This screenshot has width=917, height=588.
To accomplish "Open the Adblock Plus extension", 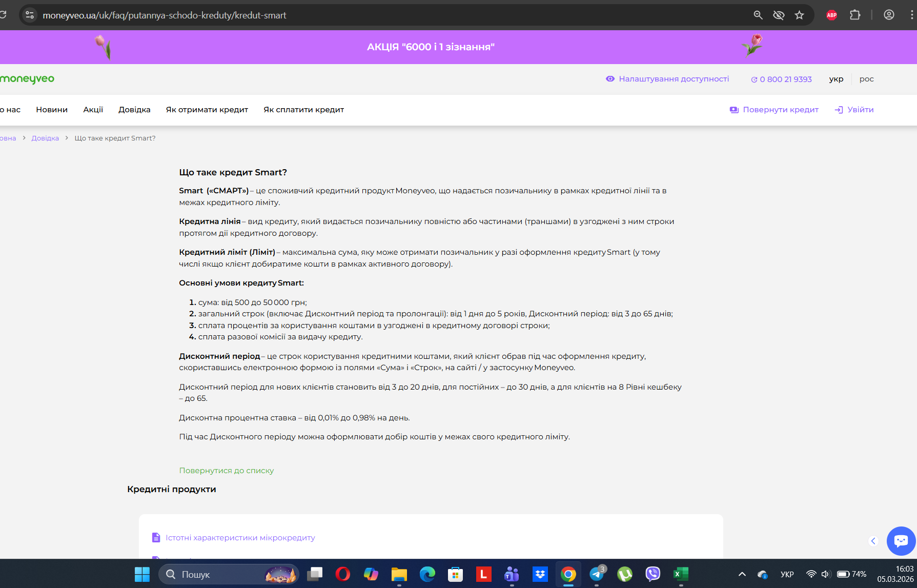I will pos(831,15).
